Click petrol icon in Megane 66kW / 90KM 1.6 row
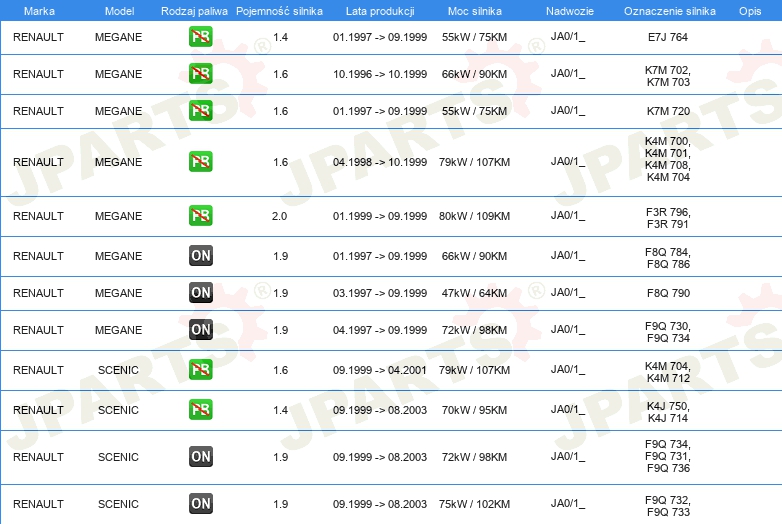Image resolution: width=782 pixels, height=524 pixels. click(200, 74)
